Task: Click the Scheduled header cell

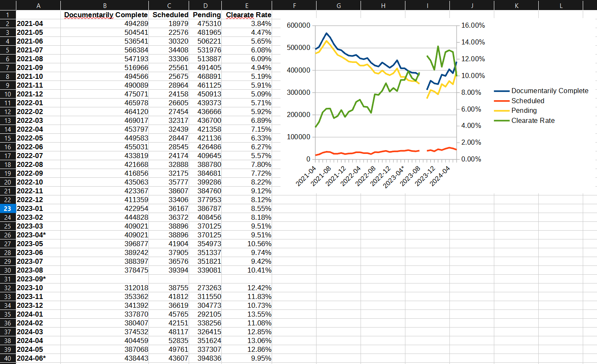Action: 169,15
